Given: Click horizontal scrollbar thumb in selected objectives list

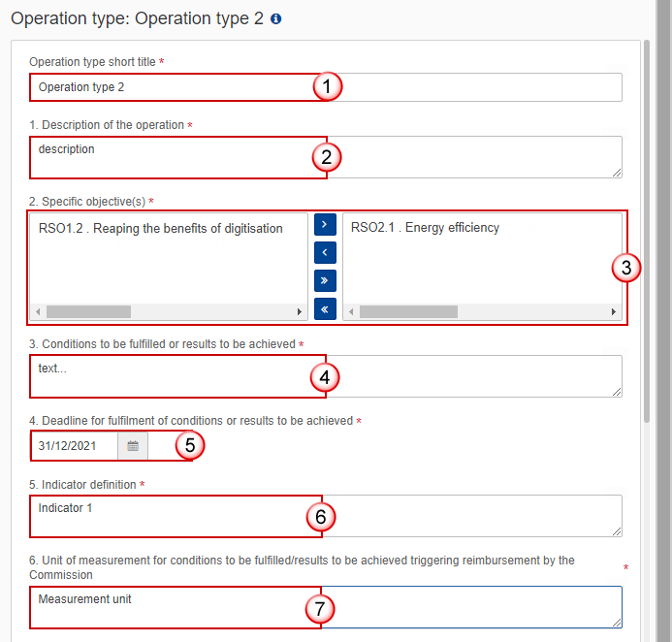Looking at the screenshot, I should 408,311.
